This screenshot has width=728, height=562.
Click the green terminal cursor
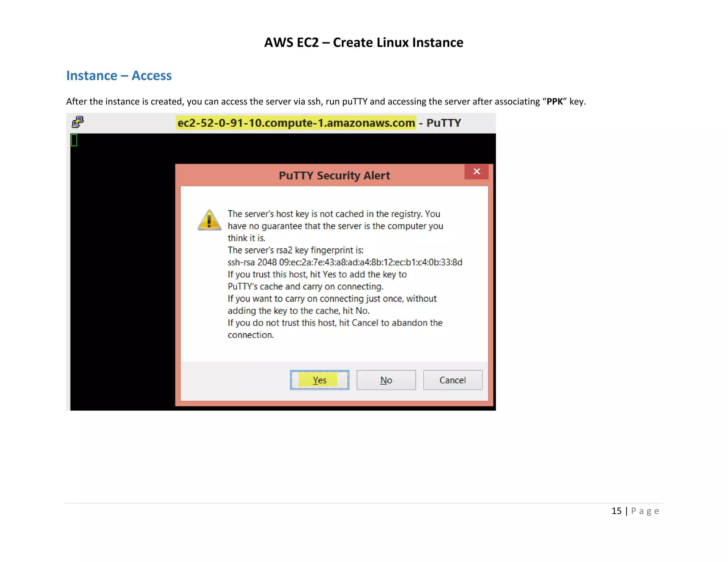[74, 140]
